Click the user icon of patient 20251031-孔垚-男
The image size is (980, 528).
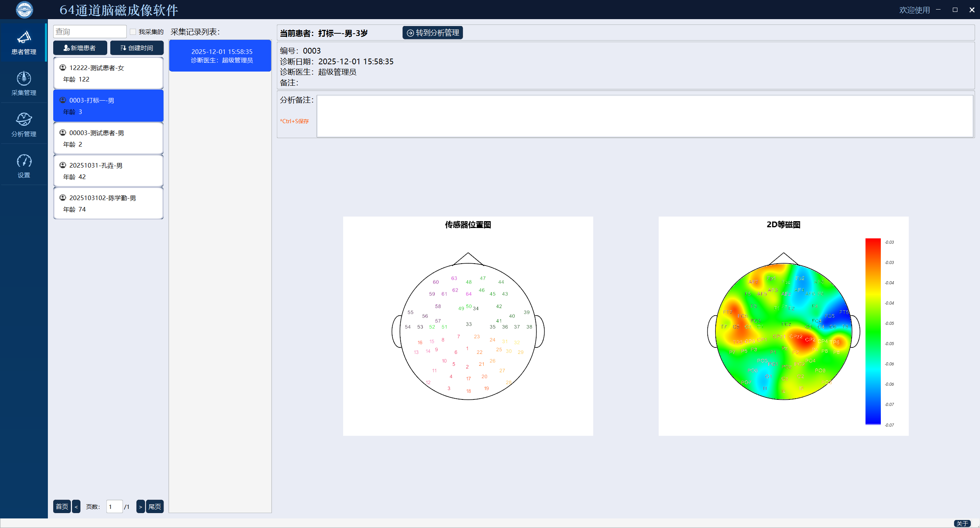[63, 165]
